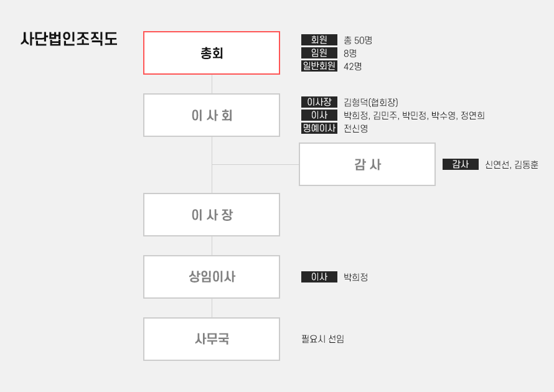The width and height of the screenshot is (554, 392).
Task: Click the small black 이사장 label
Action: tap(319, 102)
